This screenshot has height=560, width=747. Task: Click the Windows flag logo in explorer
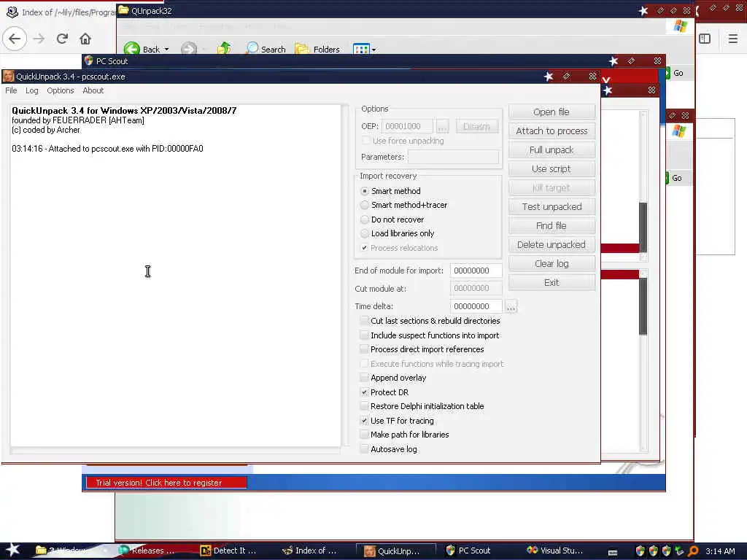click(x=681, y=26)
